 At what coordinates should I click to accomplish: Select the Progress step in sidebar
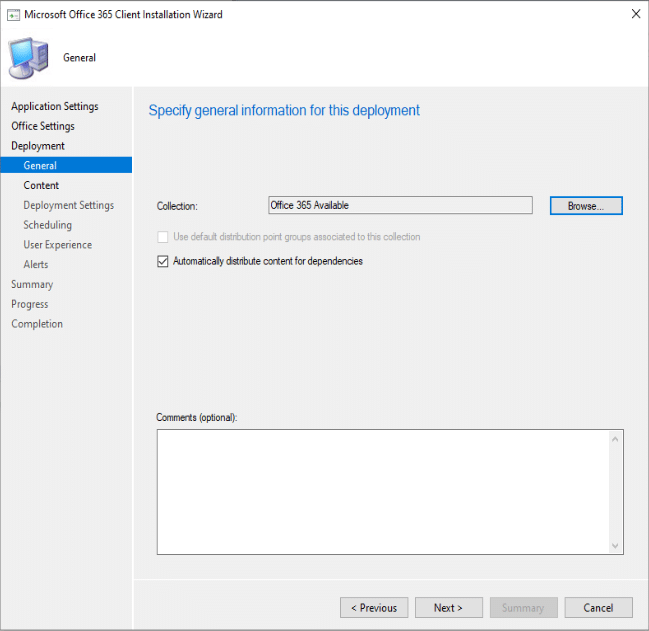pos(30,304)
